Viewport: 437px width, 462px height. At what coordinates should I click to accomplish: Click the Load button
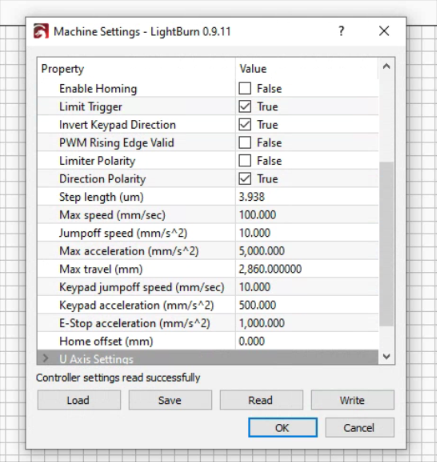click(79, 400)
